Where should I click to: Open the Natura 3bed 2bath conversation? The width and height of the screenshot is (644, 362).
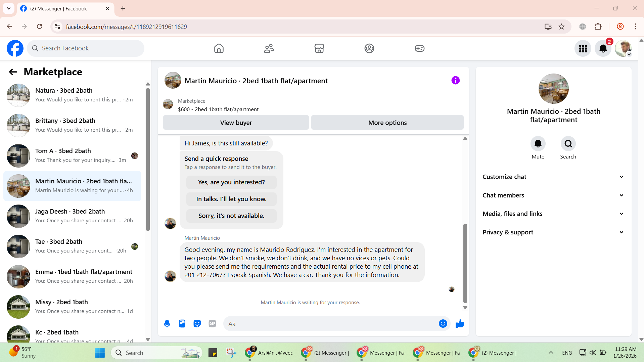[72, 95]
